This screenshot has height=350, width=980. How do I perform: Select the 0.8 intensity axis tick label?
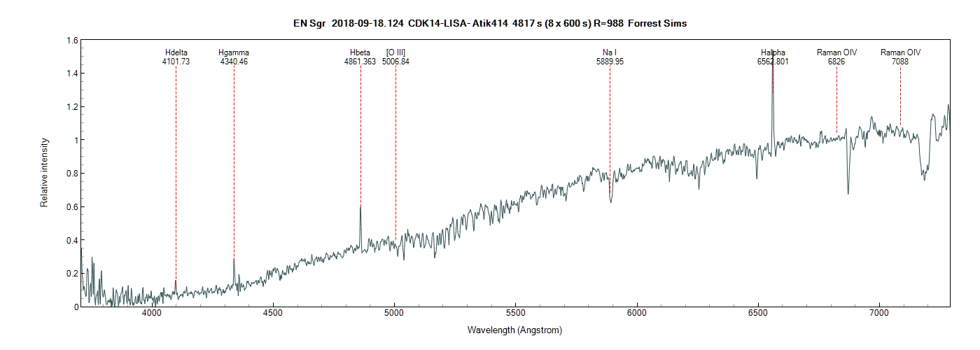[x=71, y=174]
